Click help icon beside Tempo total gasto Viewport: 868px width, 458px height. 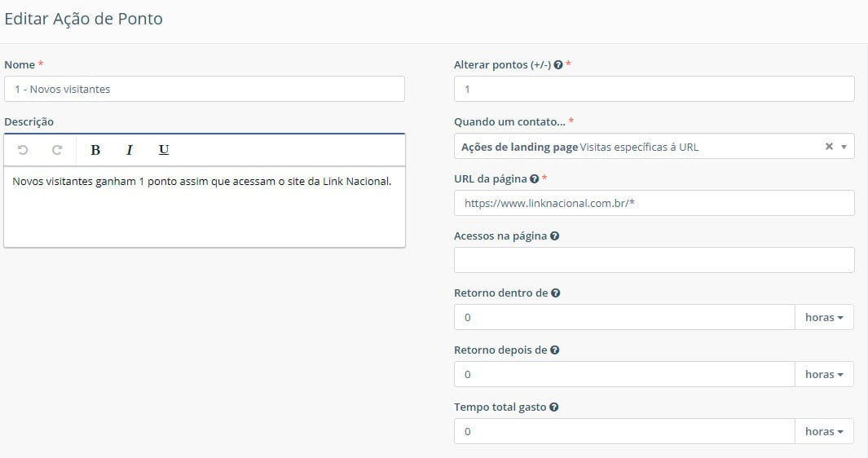553,407
